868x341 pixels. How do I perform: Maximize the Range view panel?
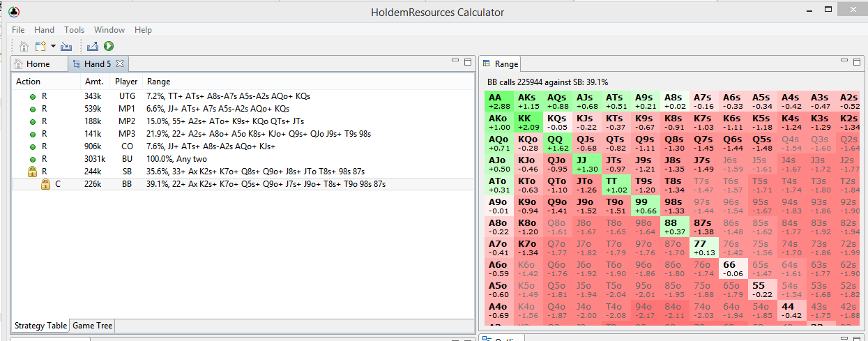(x=858, y=62)
